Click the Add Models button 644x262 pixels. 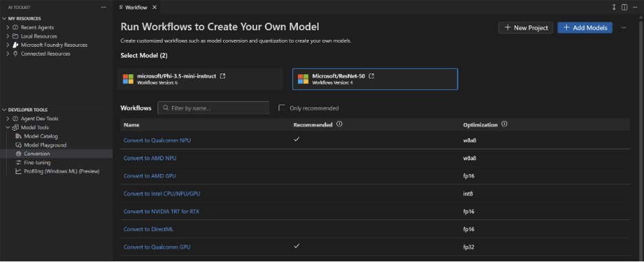585,28
